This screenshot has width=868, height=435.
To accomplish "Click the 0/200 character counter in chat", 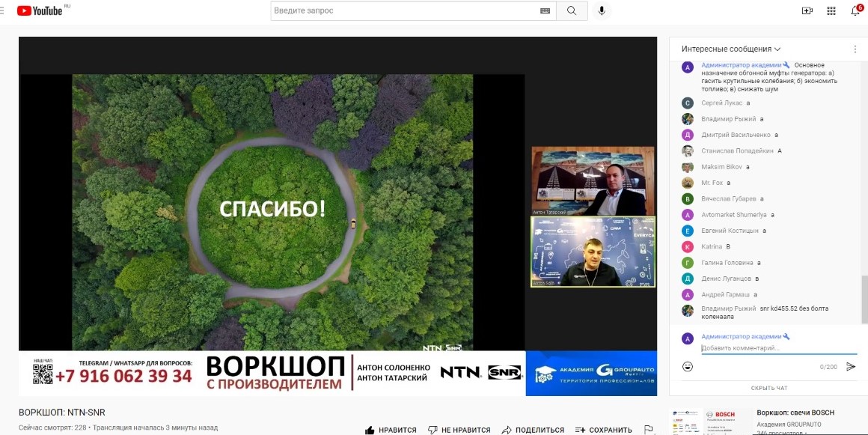I will [828, 367].
